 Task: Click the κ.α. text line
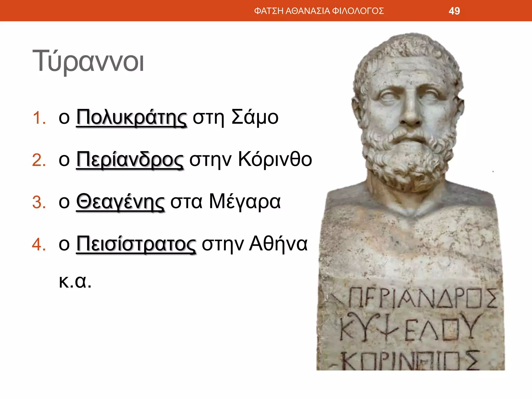coord(75,281)
